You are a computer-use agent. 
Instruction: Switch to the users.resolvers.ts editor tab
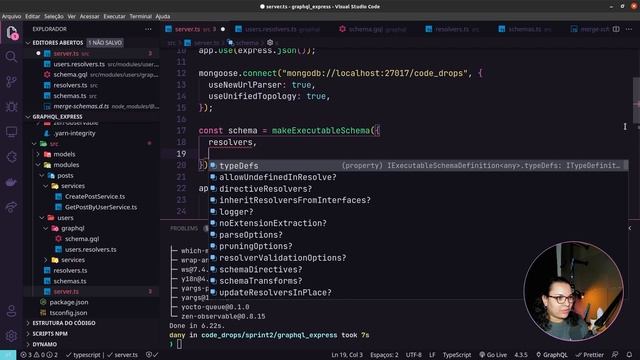(x=278, y=29)
